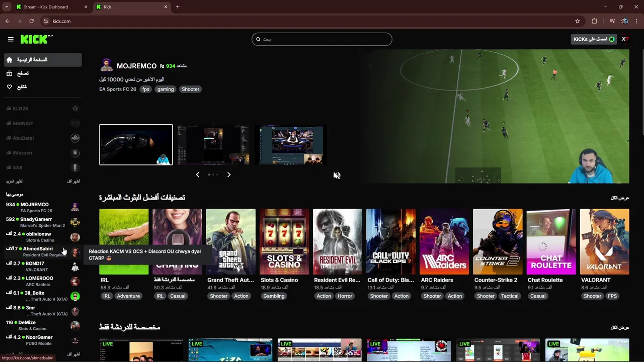The height and width of the screenshot is (362, 644).
Task: Switch to the Stream - Kick Dashboard tab
Action: coord(52,7)
